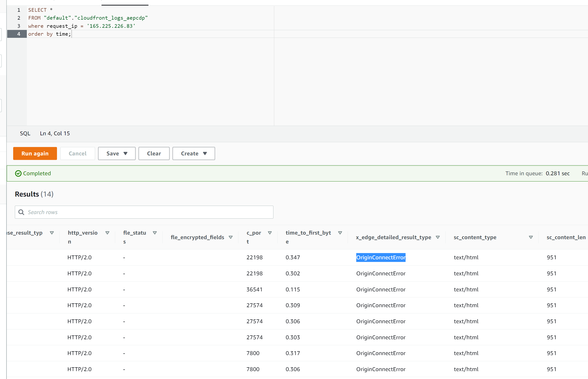
Task: Click the green Completed checkmark icon
Action: click(18, 173)
